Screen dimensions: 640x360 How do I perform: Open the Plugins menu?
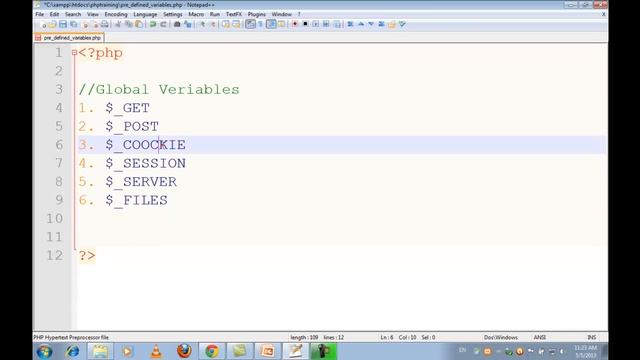pos(257,14)
